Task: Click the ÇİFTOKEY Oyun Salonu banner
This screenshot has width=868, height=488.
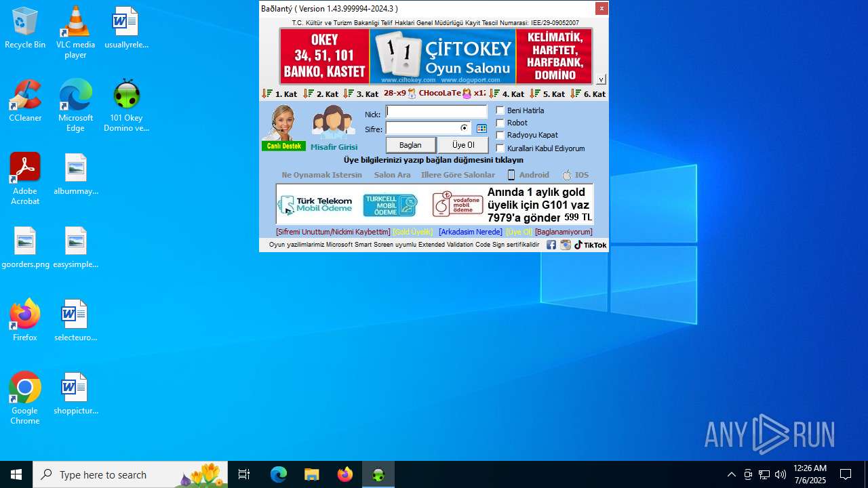Action: click(x=442, y=56)
